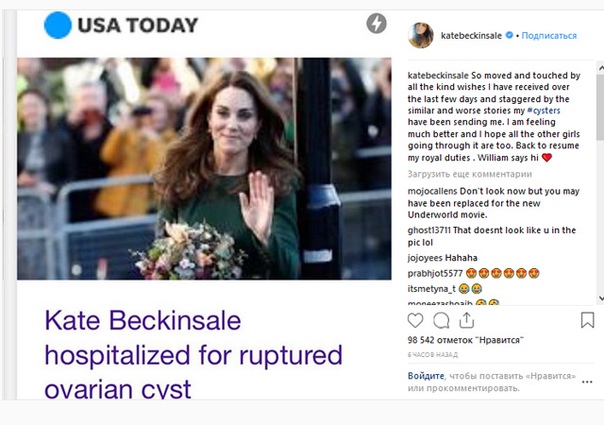Click the Войдите login link

pyautogui.click(x=426, y=376)
